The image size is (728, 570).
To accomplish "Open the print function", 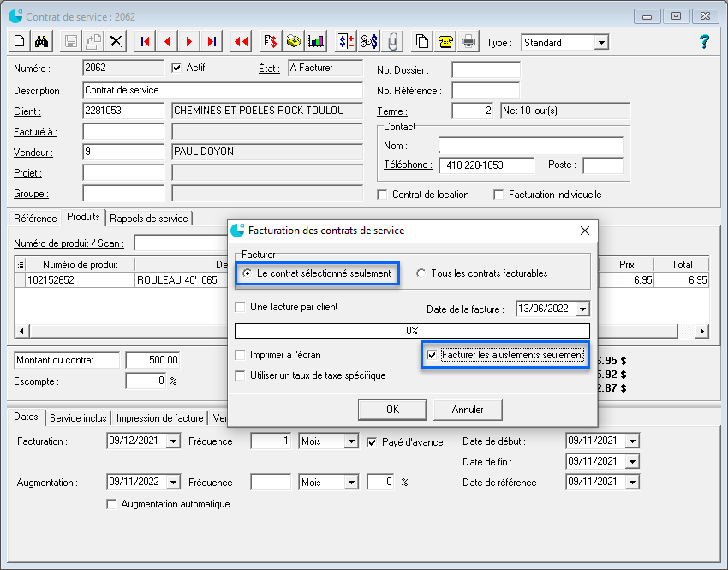I will click(x=469, y=40).
